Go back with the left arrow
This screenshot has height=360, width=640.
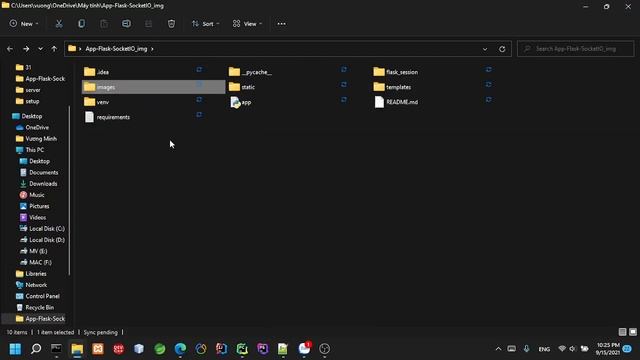pos(10,49)
